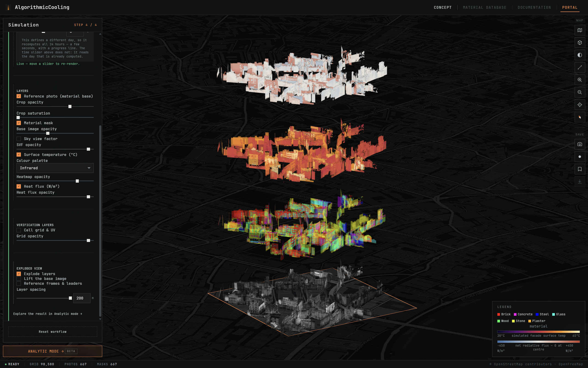The width and height of the screenshot is (588, 368).
Task: Click the Step 4 / 4 indicator
Action: click(x=85, y=25)
